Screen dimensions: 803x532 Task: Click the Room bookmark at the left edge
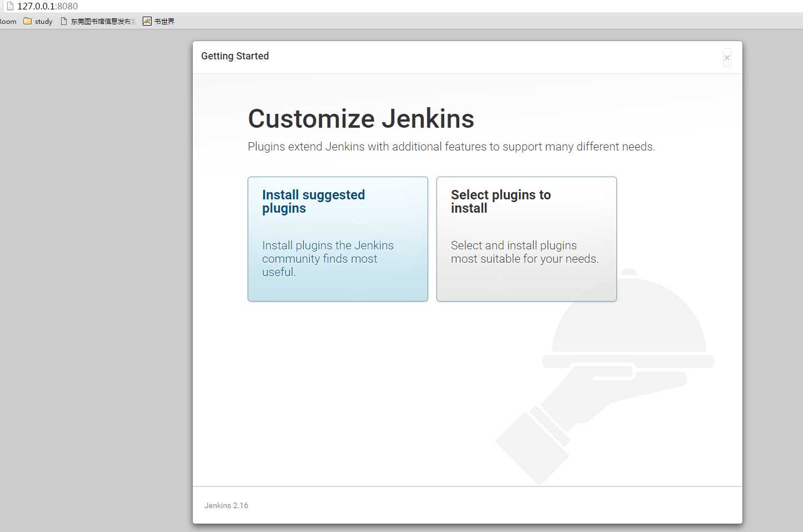[x=8, y=21]
